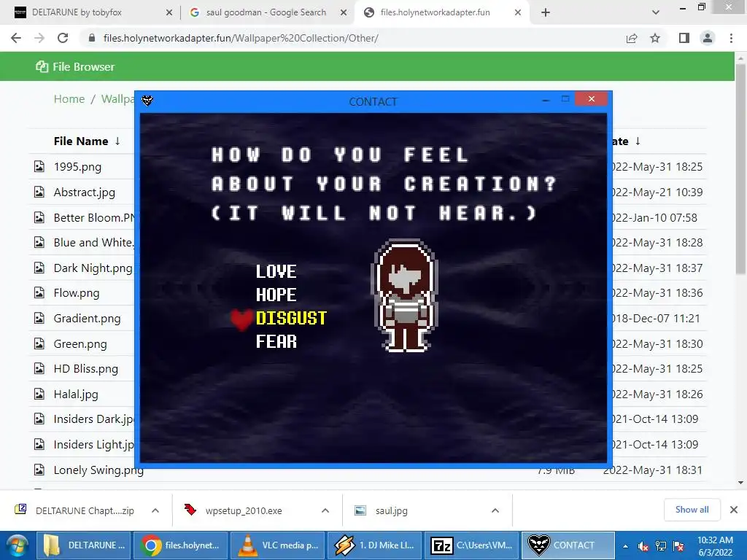Click the File Browser header title
Viewport: 747px width, 560px height.
84,66
